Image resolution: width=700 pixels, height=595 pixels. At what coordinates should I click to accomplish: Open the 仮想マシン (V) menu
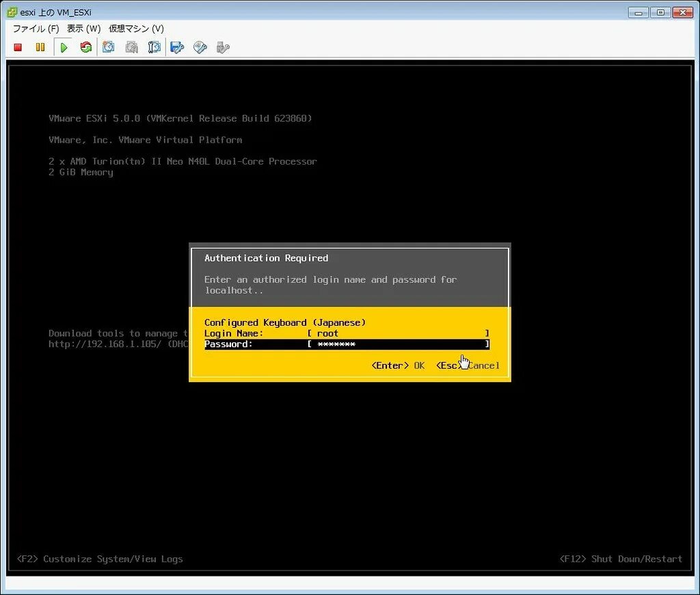pyautogui.click(x=136, y=29)
